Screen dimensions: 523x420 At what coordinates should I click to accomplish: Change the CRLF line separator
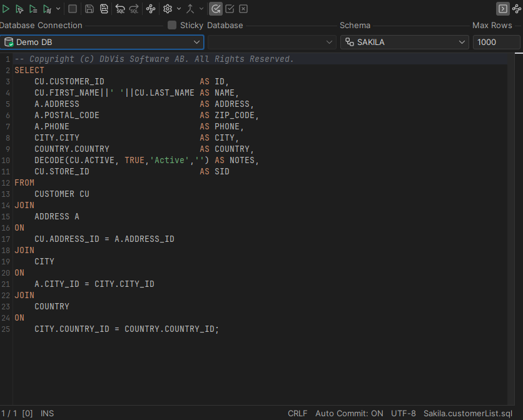coord(297,413)
